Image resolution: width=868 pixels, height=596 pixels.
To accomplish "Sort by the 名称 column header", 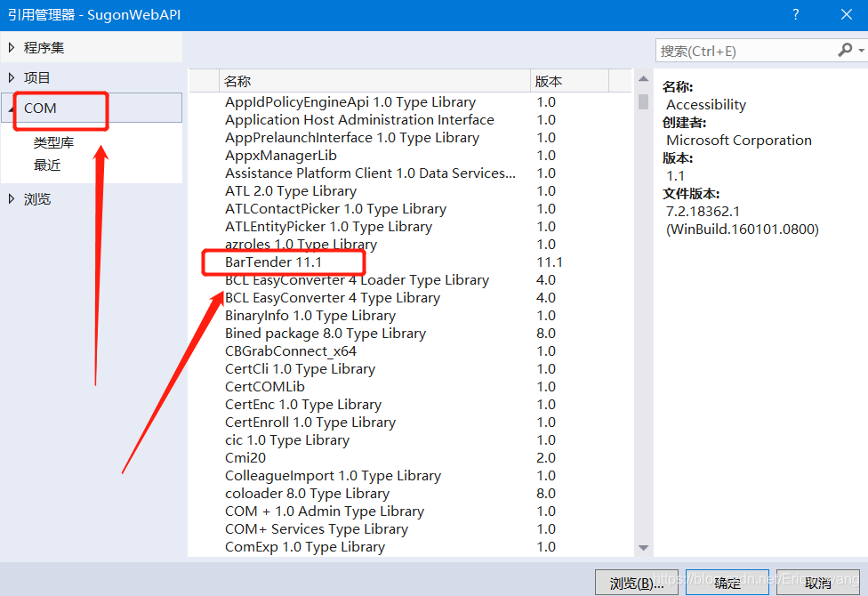I will (374, 81).
